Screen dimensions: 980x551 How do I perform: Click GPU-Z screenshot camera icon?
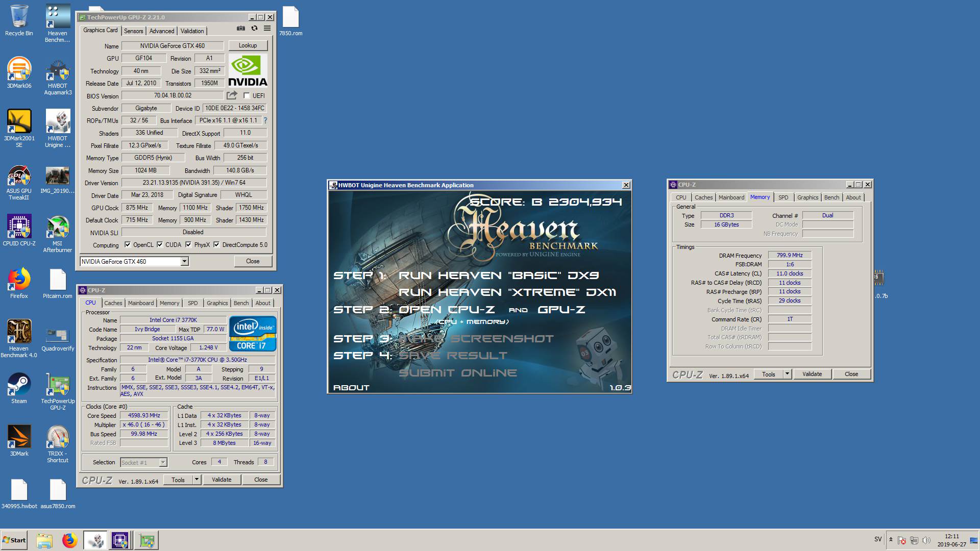point(241,29)
